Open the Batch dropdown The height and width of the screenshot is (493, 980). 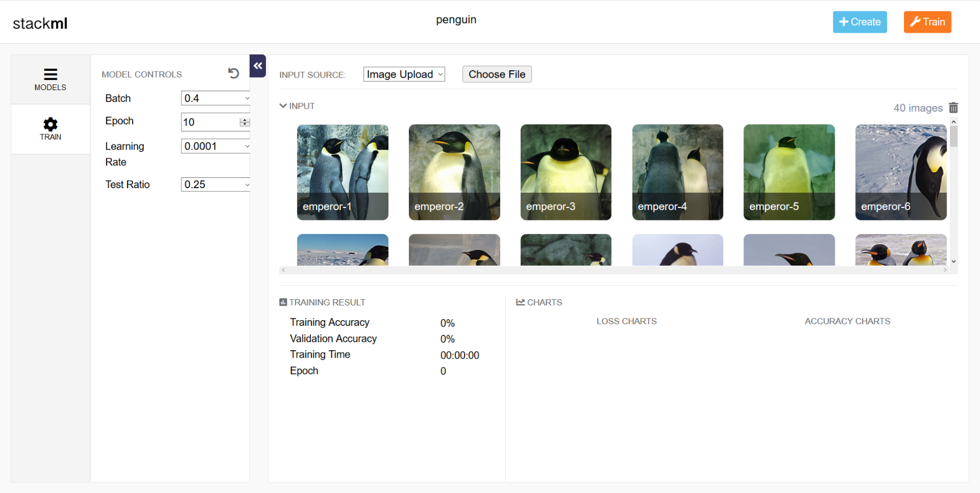[216, 98]
